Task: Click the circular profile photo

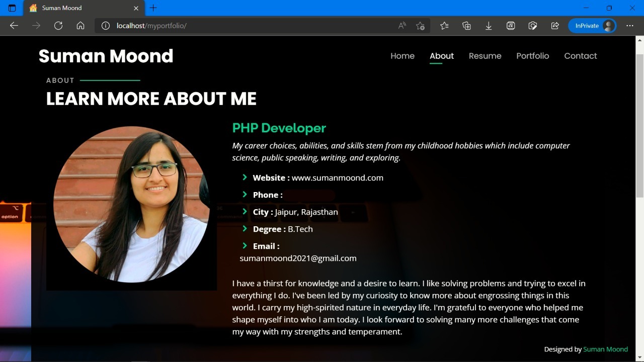Action: 131,204
